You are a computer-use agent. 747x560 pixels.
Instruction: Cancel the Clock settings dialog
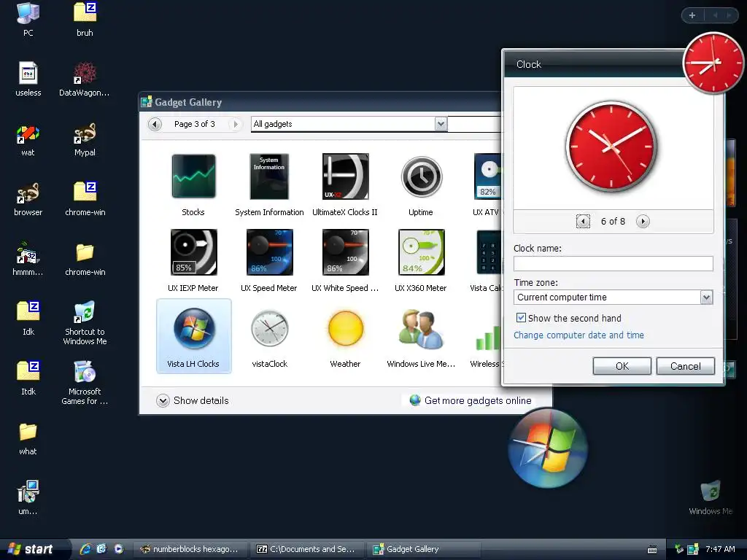click(686, 366)
